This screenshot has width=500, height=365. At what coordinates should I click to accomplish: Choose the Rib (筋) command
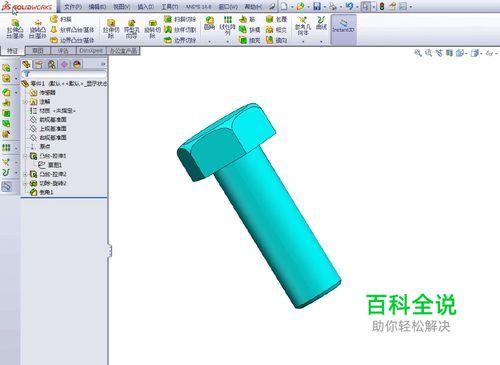pos(247,19)
